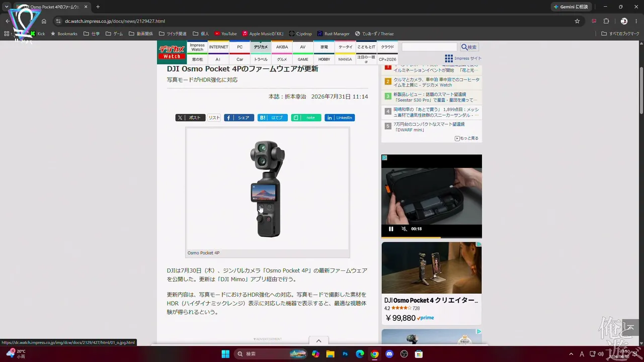The image size is (644, 362).
Task: Open a new browser tab
Action: point(98,7)
